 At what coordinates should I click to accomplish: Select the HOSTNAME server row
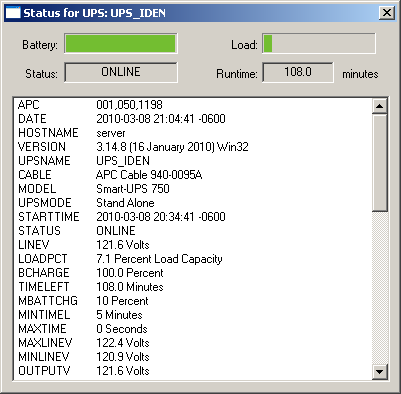193,133
